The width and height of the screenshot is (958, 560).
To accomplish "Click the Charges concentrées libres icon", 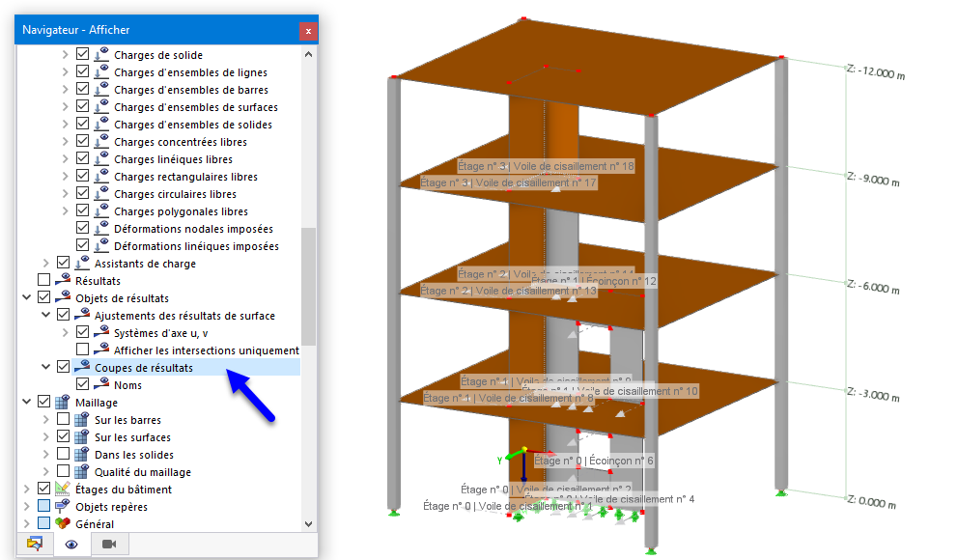I will point(101,142).
